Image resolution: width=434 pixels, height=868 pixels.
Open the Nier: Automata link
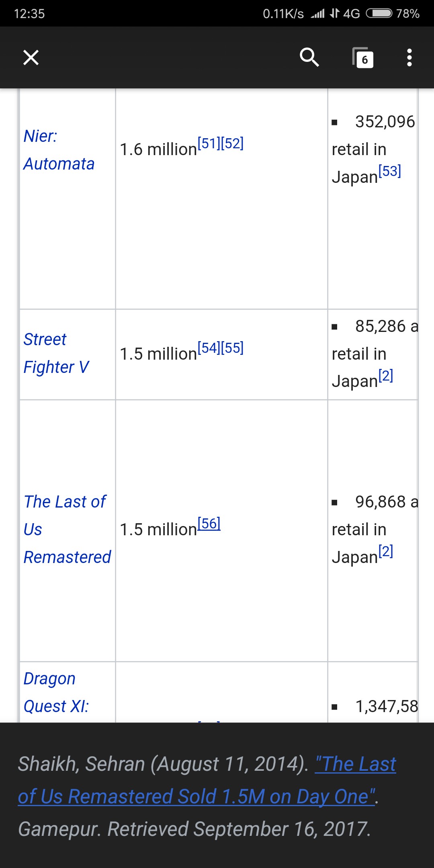tap(59, 150)
